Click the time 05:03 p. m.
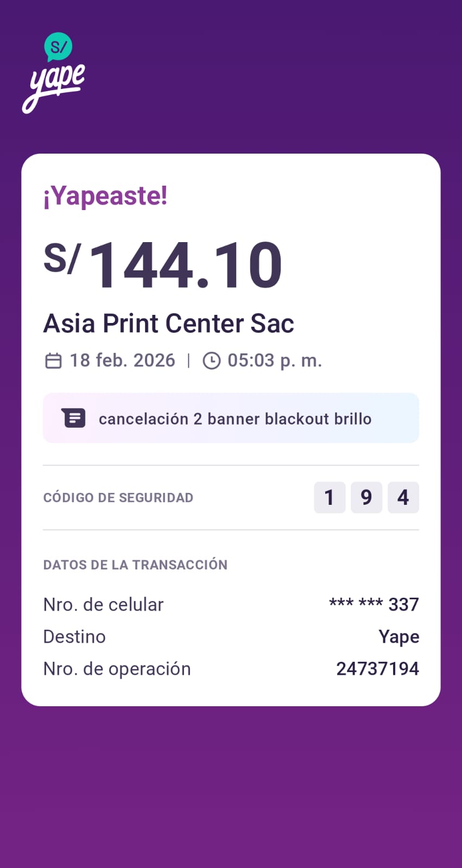The height and width of the screenshot is (868, 462). coord(275,360)
